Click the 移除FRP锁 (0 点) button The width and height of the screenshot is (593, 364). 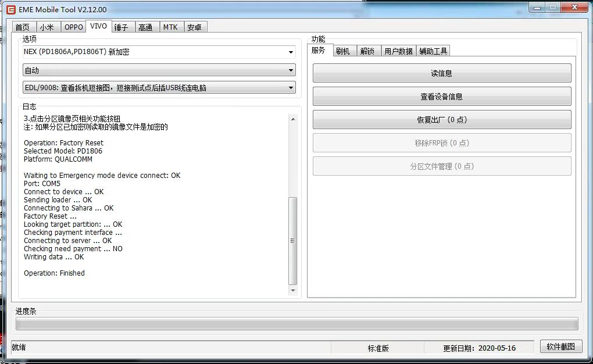442,143
